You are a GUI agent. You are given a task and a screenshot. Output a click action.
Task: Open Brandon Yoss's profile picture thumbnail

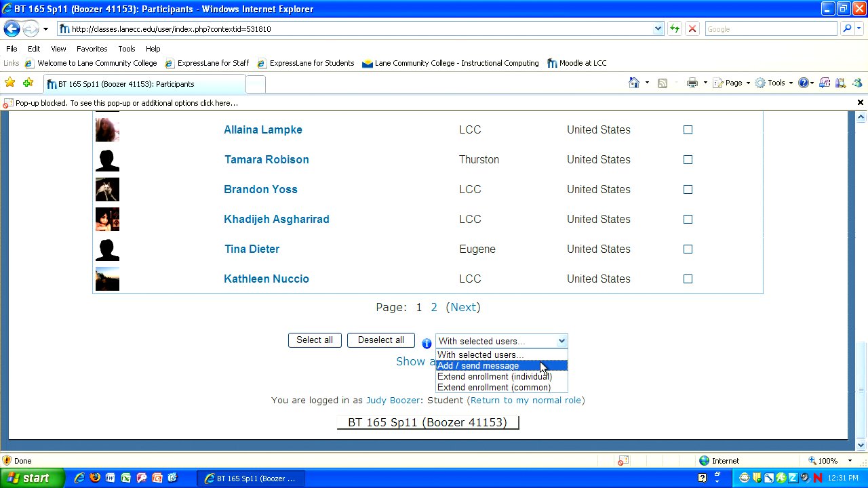point(107,189)
